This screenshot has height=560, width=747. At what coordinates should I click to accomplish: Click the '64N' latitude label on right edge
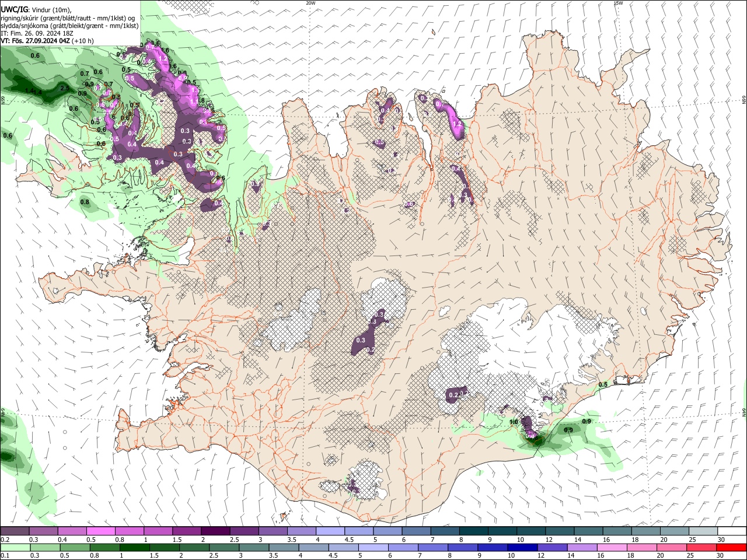[744, 412]
